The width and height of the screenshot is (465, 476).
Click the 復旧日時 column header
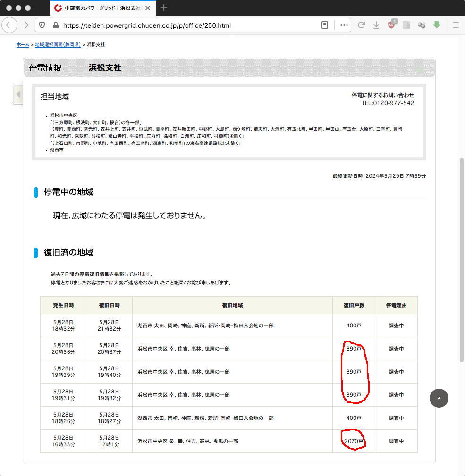click(110, 305)
